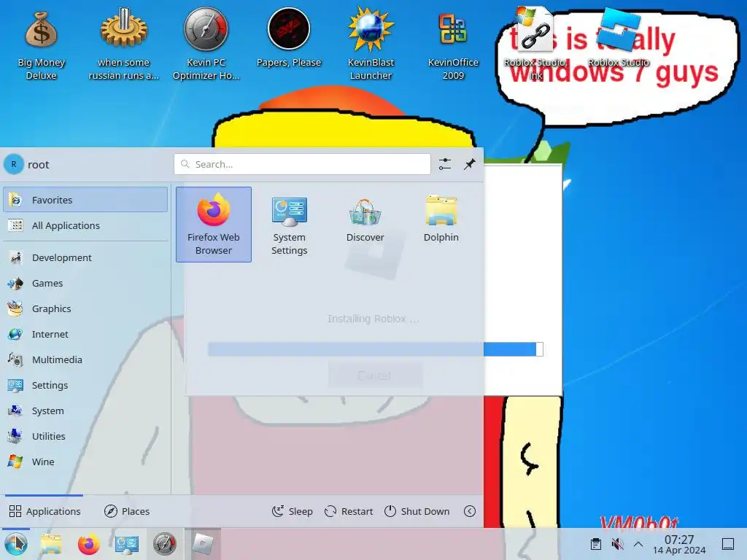Image resolution: width=747 pixels, height=560 pixels.
Task: Open the System category
Action: pos(85,411)
